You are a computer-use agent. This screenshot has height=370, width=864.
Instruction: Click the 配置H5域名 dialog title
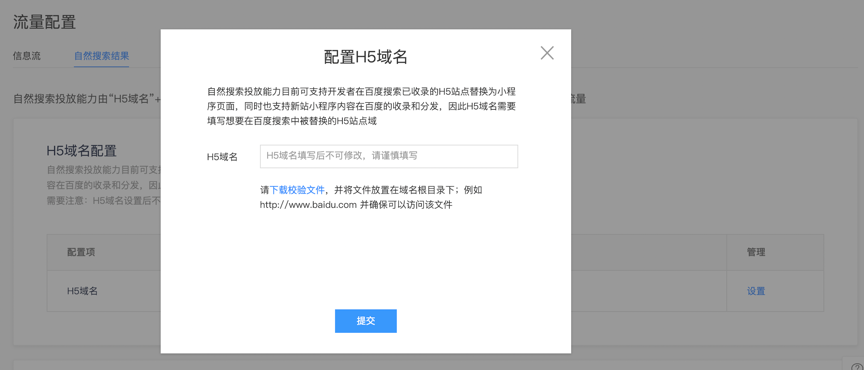pyautogui.click(x=365, y=57)
